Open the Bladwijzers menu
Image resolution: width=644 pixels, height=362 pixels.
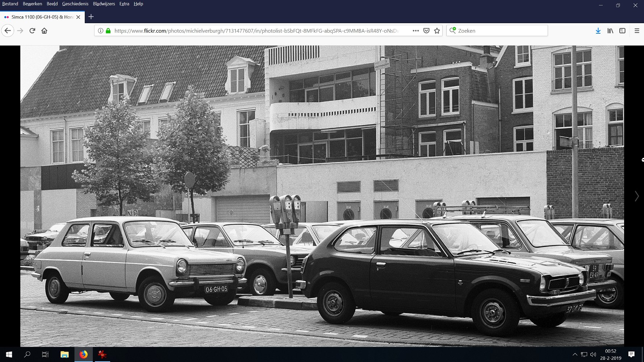pyautogui.click(x=104, y=4)
